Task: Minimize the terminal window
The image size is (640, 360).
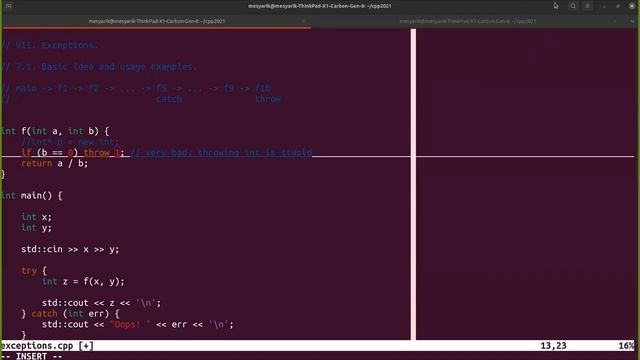Action: (x=604, y=6)
